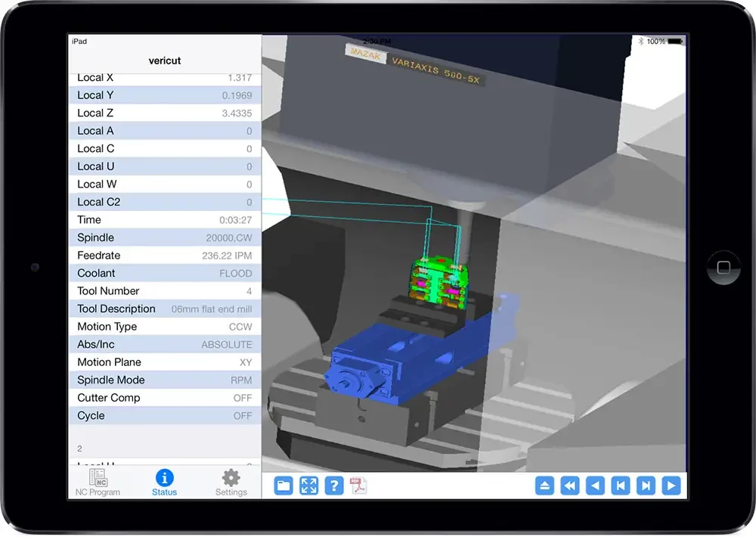Select the Cycle row
The width and height of the screenshot is (756, 537).
click(x=165, y=416)
